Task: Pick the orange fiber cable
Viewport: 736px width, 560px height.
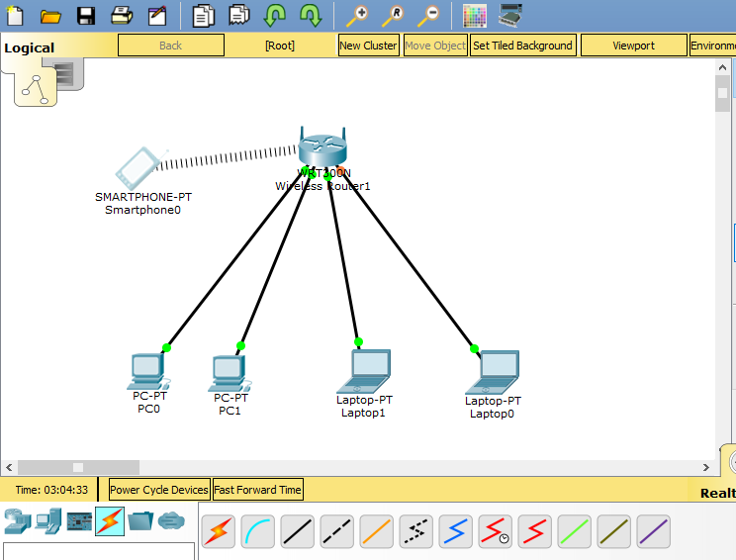Action: [377, 531]
